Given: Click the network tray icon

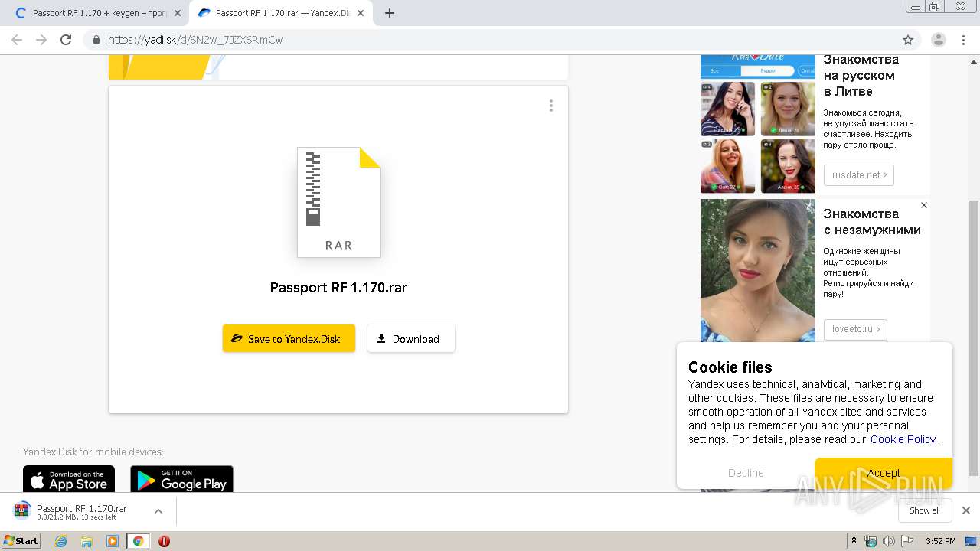Looking at the screenshot, I should [871, 541].
